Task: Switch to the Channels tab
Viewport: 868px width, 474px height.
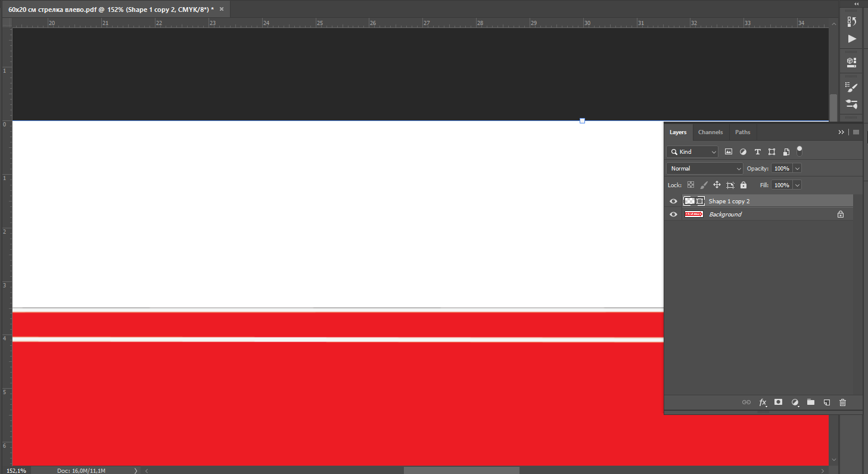Action: 710,132
